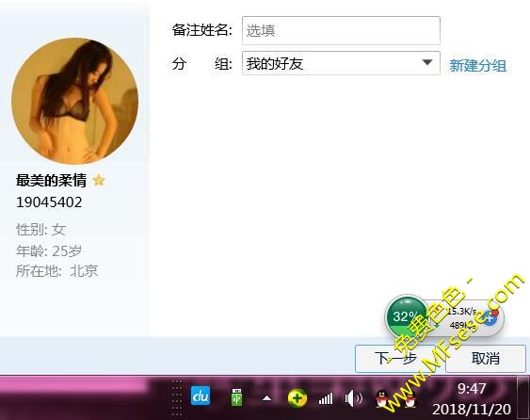Click the Show desktop strip at taskbar end
The image size is (530, 420).
(523, 398)
